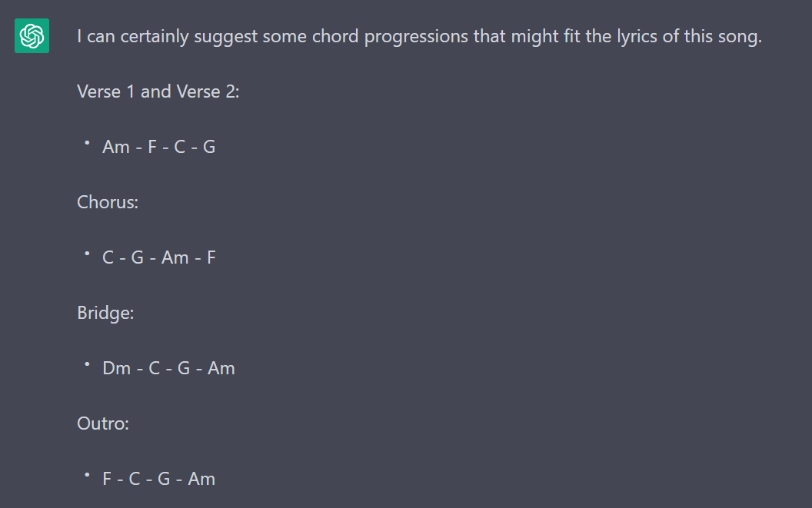Click the ChatGPT logo avatar

click(32, 36)
